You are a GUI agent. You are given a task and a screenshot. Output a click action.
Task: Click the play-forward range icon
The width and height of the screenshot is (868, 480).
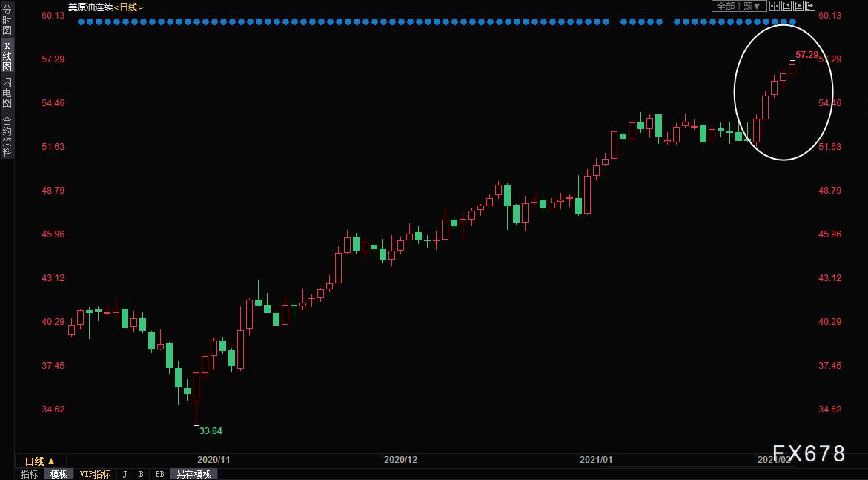pyautogui.click(x=798, y=6)
